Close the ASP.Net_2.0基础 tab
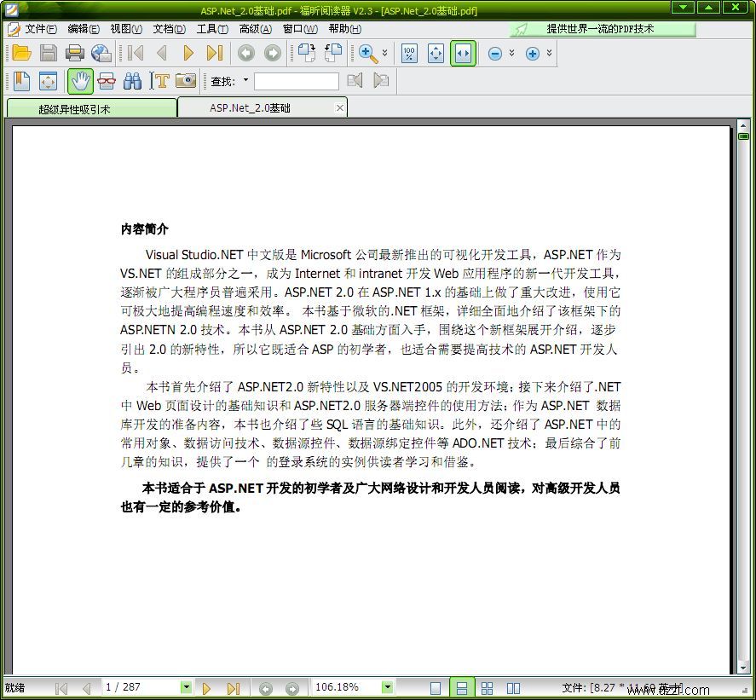 pyautogui.click(x=340, y=108)
